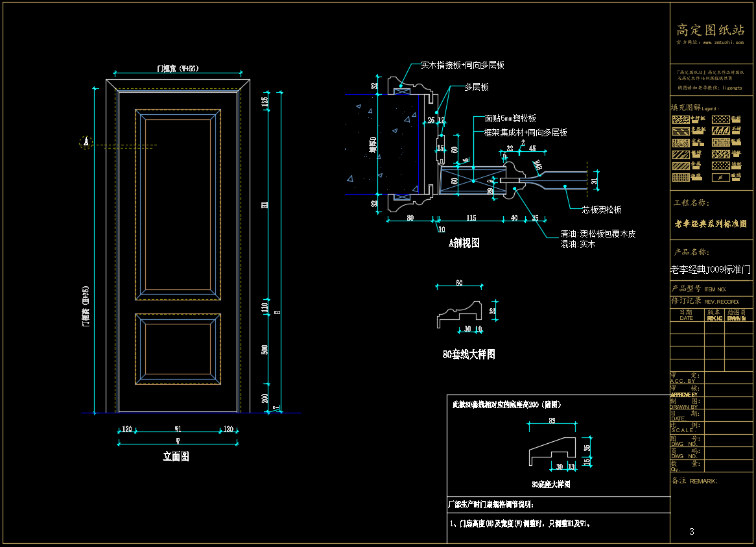Click the upper door panel in elevation
This screenshot has height=547, width=756.
(176, 204)
